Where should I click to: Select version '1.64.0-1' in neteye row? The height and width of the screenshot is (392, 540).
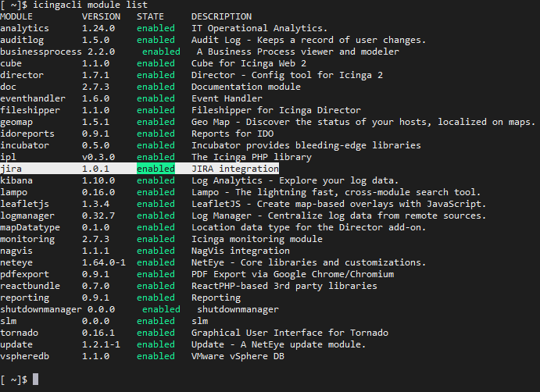click(104, 262)
